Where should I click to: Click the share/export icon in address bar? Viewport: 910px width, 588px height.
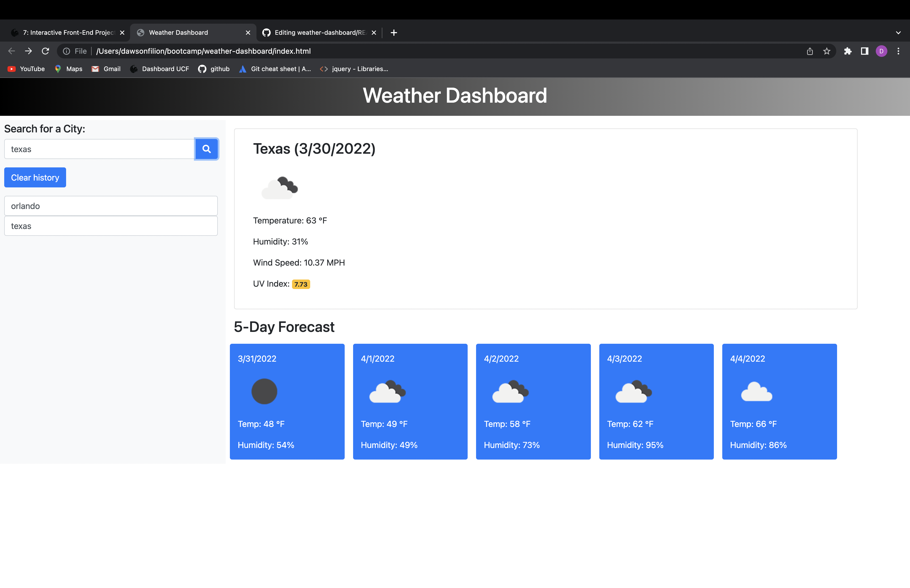[x=809, y=51]
